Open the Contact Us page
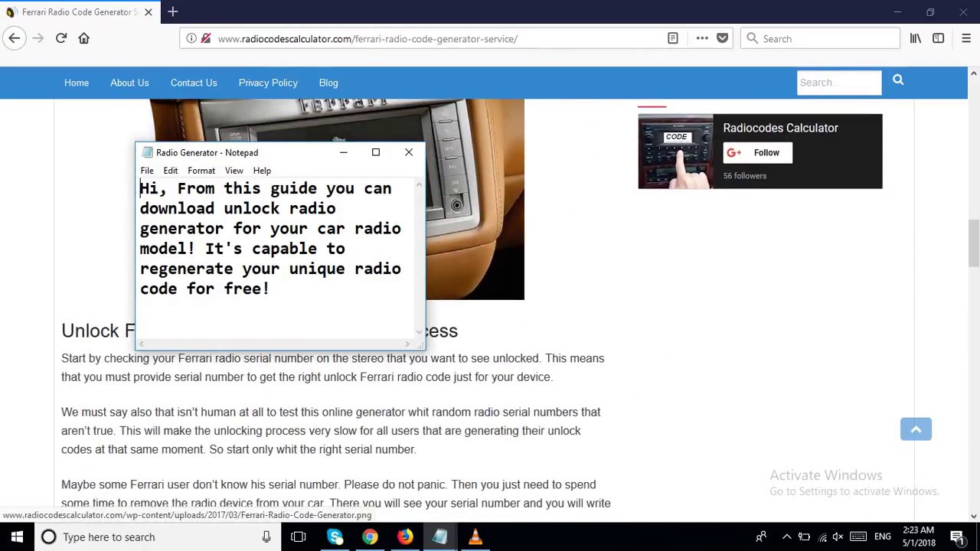The width and height of the screenshot is (980, 551). tap(194, 83)
